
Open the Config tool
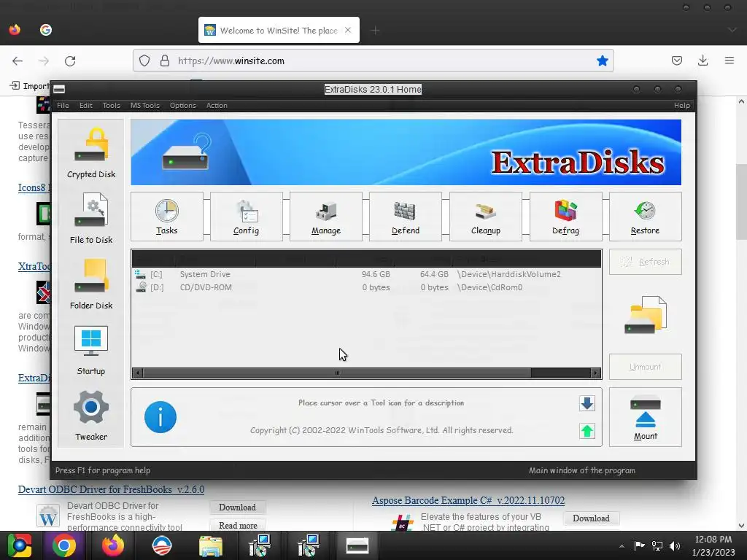click(247, 217)
